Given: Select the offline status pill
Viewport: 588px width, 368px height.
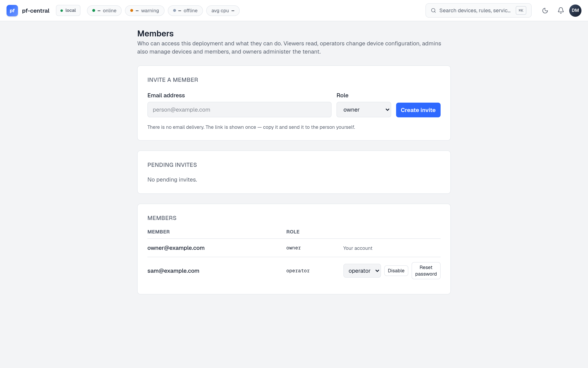Looking at the screenshot, I should point(185,10).
